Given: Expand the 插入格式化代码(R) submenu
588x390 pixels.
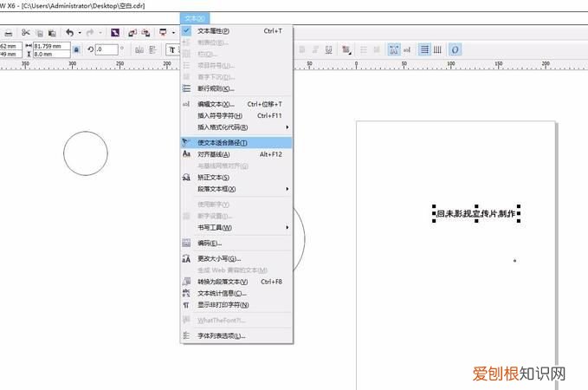Looking at the screenshot, I should tap(236, 127).
